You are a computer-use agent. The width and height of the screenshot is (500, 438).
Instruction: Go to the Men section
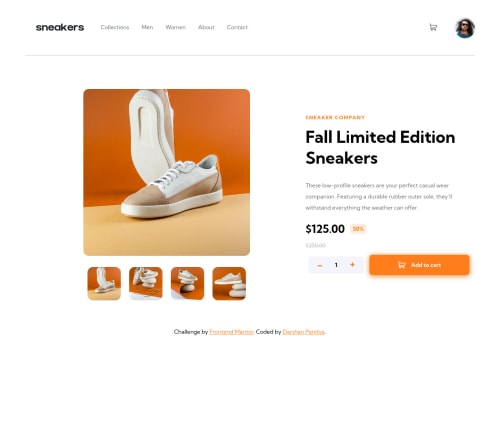coord(147,27)
